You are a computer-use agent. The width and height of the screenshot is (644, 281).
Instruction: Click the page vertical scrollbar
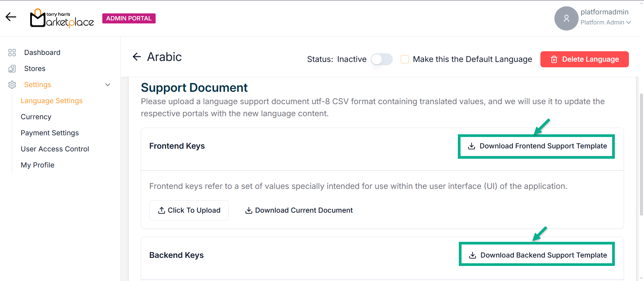(x=641, y=154)
